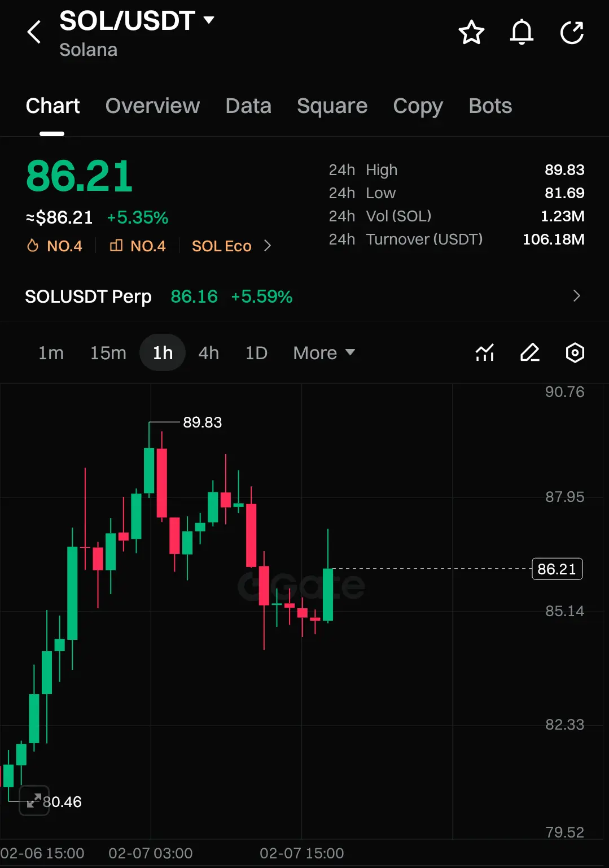Switch to the Copy tab

(418, 106)
